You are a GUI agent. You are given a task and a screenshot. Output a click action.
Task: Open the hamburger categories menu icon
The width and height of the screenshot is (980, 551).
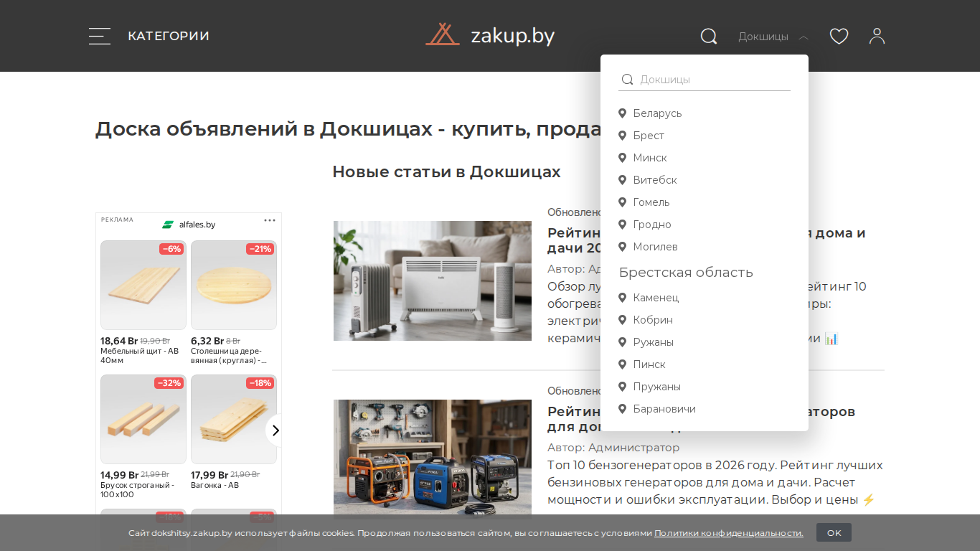pos(100,36)
